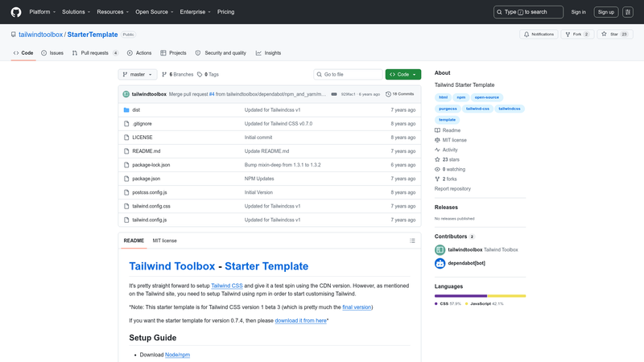Click the Report repository link
Screen dimensions: 644x362
452,189
